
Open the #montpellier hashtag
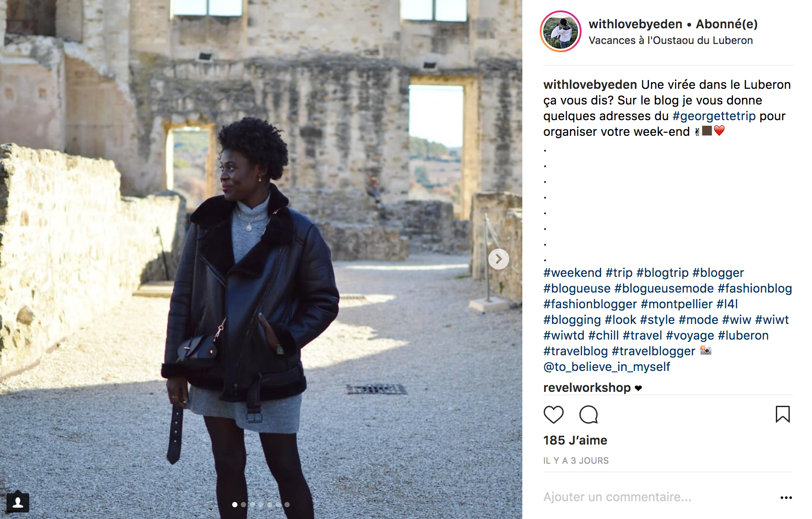(677, 304)
